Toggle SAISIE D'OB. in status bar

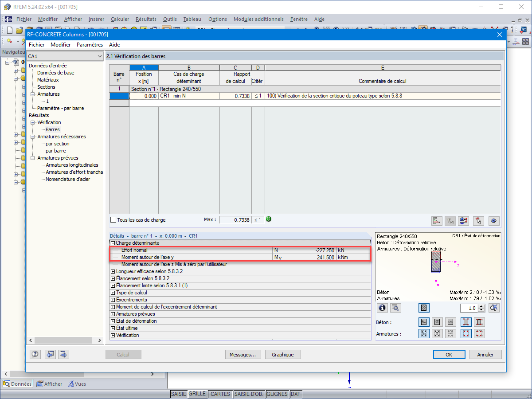[249, 394]
